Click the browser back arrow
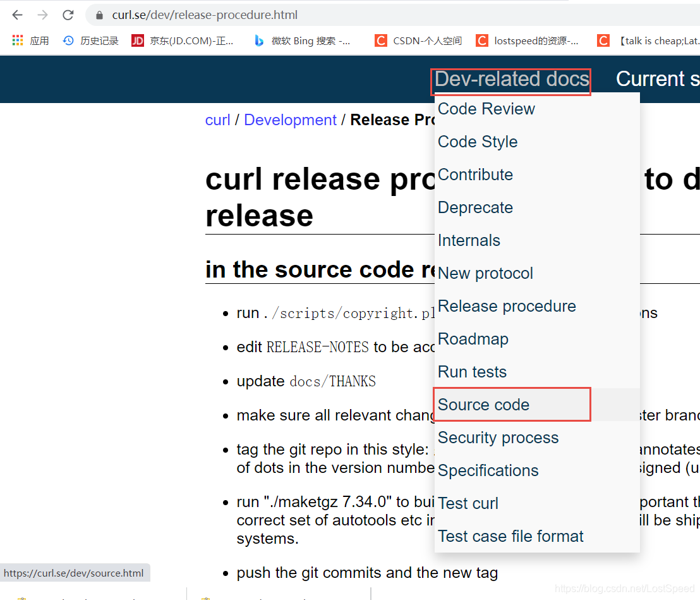Viewport: 700px width, 600px height. click(18, 15)
